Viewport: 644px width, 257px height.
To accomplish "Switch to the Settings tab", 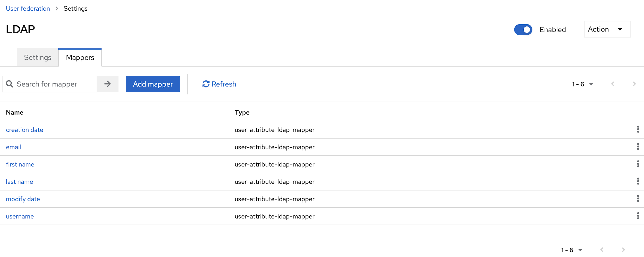I will [38, 58].
